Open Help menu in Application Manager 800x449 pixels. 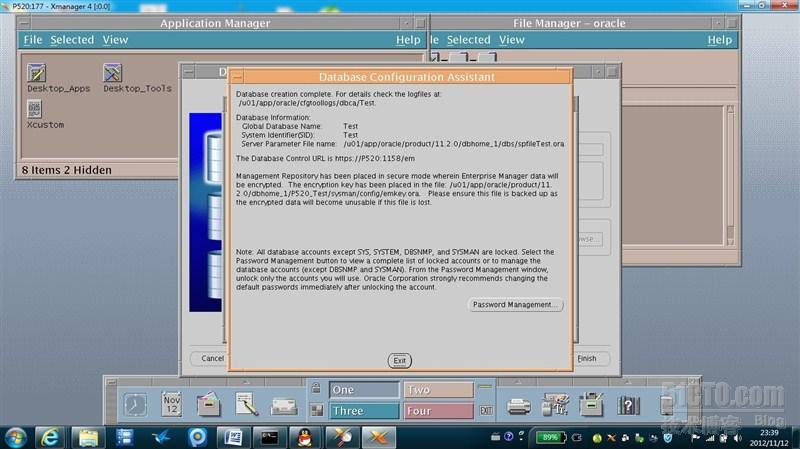[x=408, y=39]
